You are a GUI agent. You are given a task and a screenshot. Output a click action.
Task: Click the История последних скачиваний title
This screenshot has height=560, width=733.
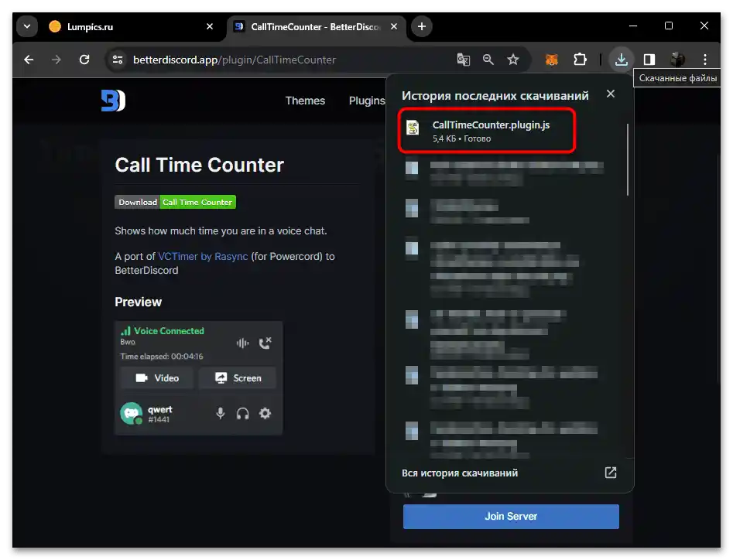[x=495, y=96]
